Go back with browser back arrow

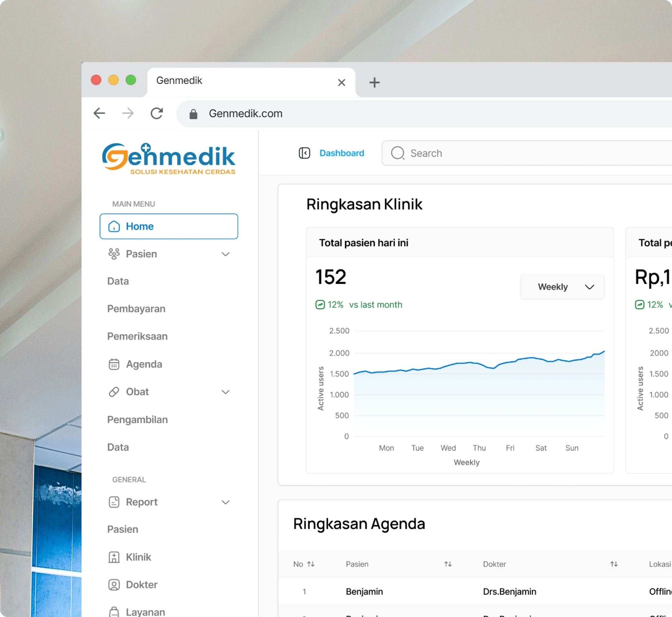tap(99, 114)
